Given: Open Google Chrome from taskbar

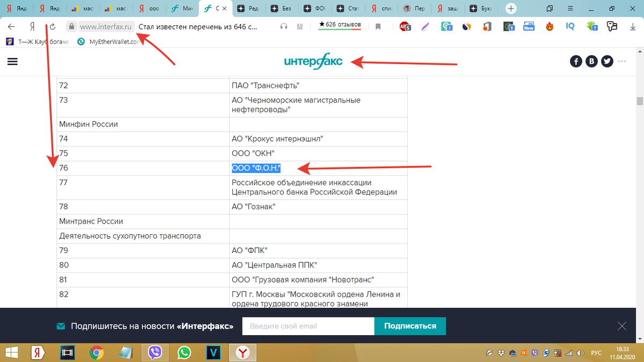Looking at the screenshot, I should 97,352.
